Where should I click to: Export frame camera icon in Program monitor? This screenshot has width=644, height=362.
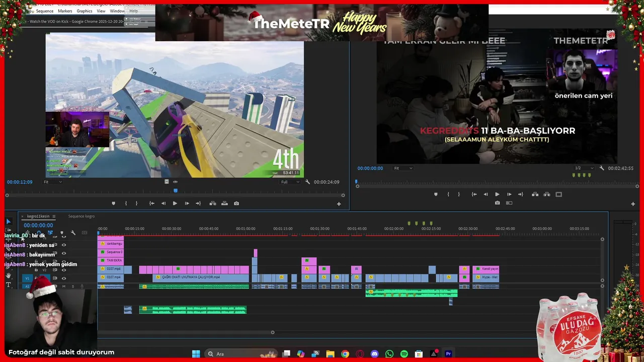497,203
